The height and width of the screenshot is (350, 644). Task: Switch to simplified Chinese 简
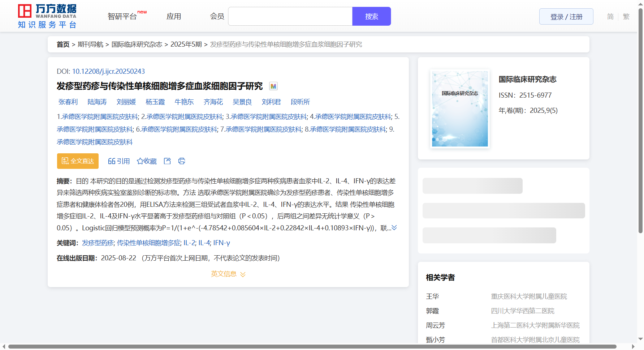point(610,17)
